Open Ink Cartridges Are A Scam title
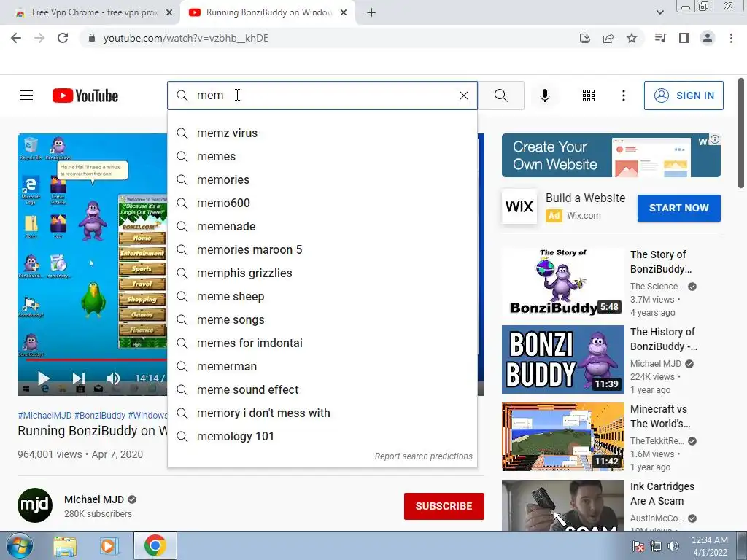This screenshot has width=747, height=560. (x=662, y=494)
